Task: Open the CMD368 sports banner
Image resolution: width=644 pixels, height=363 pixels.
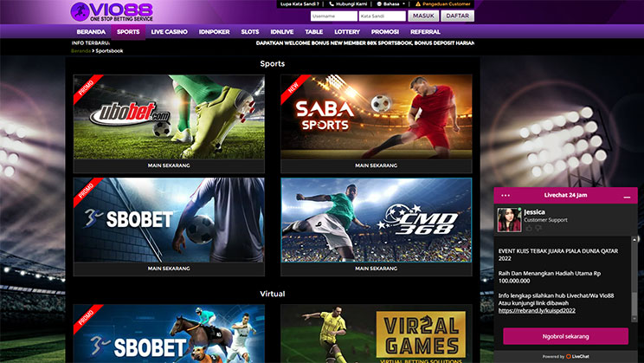Action: (x=377, y=220)
